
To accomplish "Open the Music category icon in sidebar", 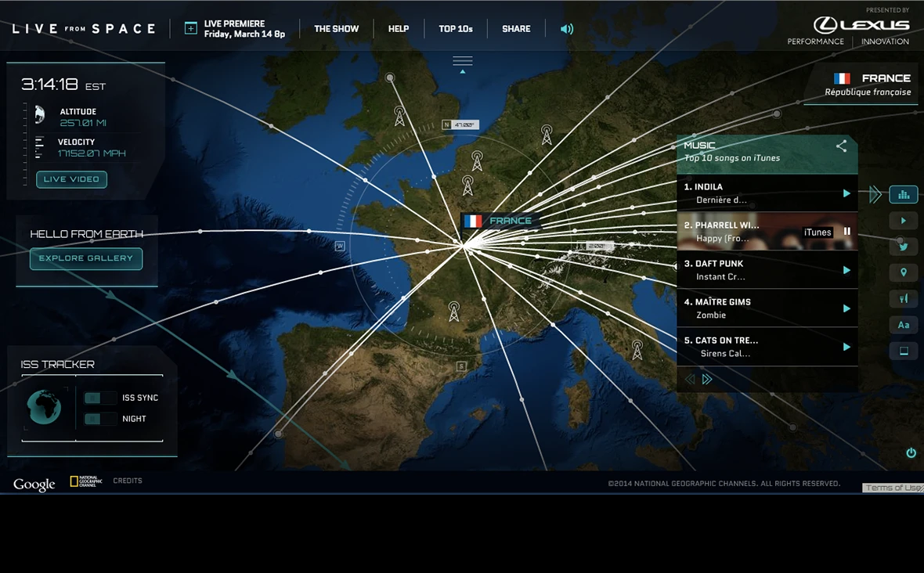I will point(903,194).
